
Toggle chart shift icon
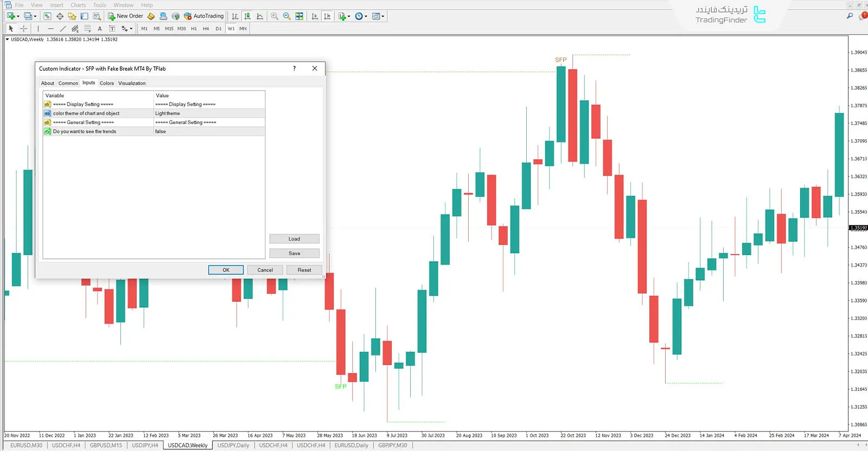(327, 16)
